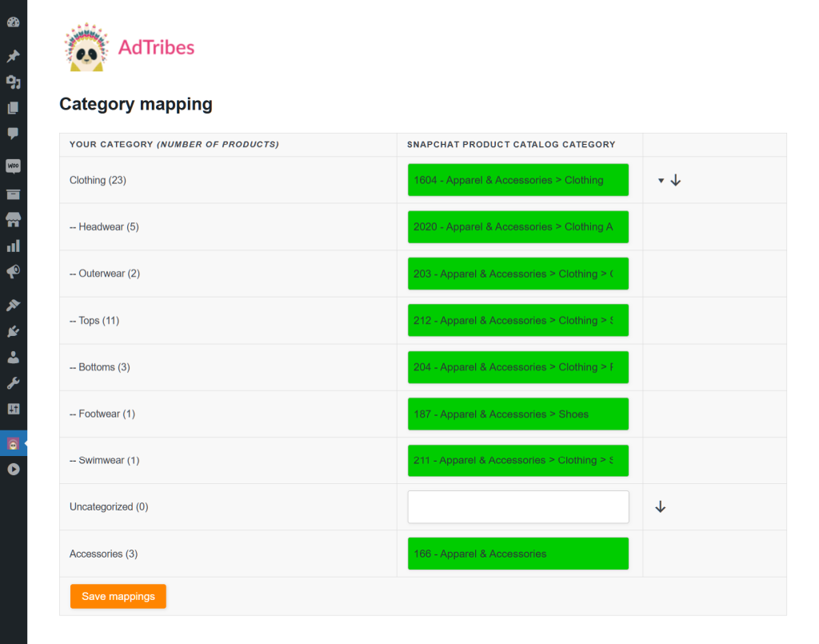Click the AdTribes logo
This screenshot has height=644, width=819.
tap(128, 46)
